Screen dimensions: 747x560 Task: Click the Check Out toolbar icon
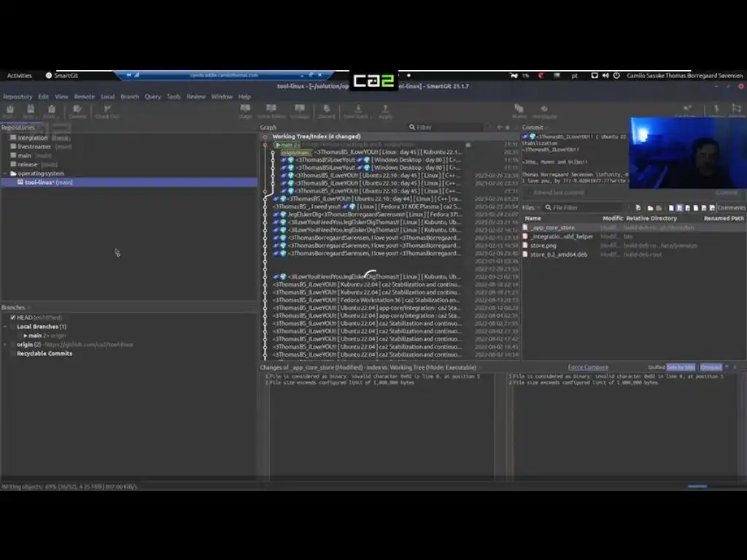pyautogui.click(x=107, y=109)
